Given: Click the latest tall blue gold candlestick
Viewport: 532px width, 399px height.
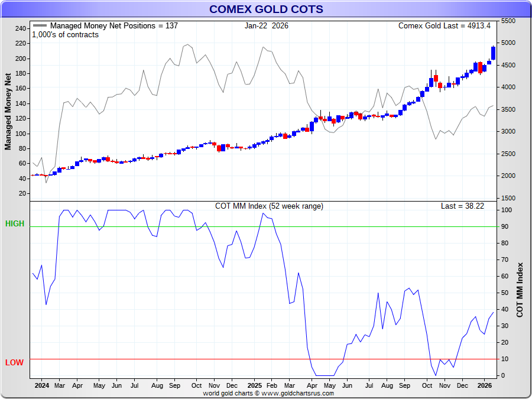Looking at the screenshot, I should coord(494,53).
